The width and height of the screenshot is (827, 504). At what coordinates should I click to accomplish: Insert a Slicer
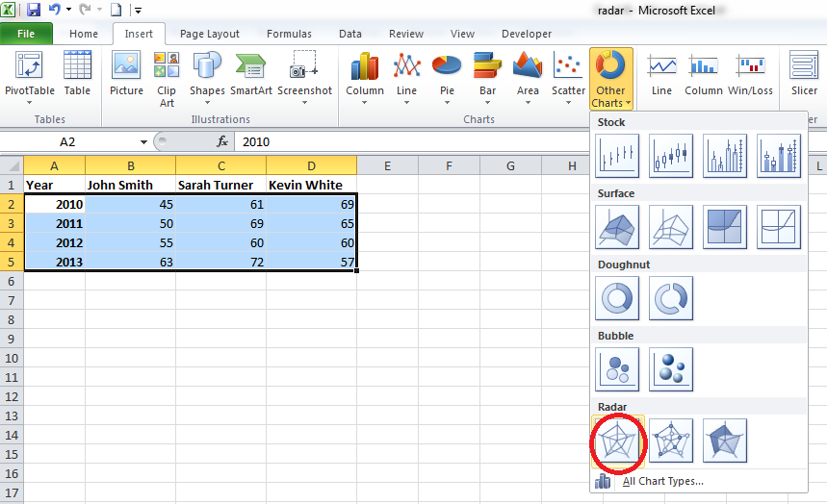[804, 73]
